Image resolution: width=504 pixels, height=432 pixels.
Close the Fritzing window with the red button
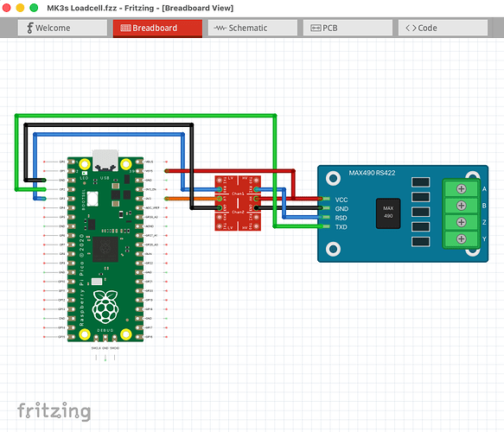click(6, 8)
